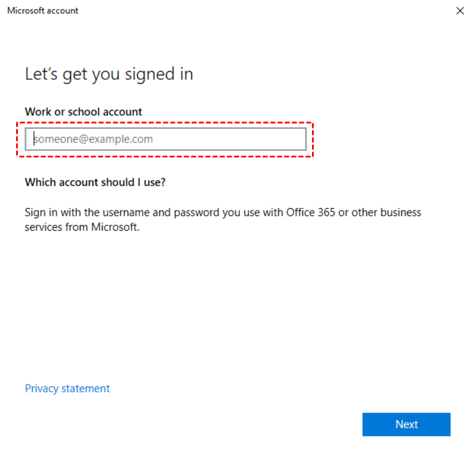476x461 pixels.
Task: Click right end of the email input box
Action: coord(295,140)
